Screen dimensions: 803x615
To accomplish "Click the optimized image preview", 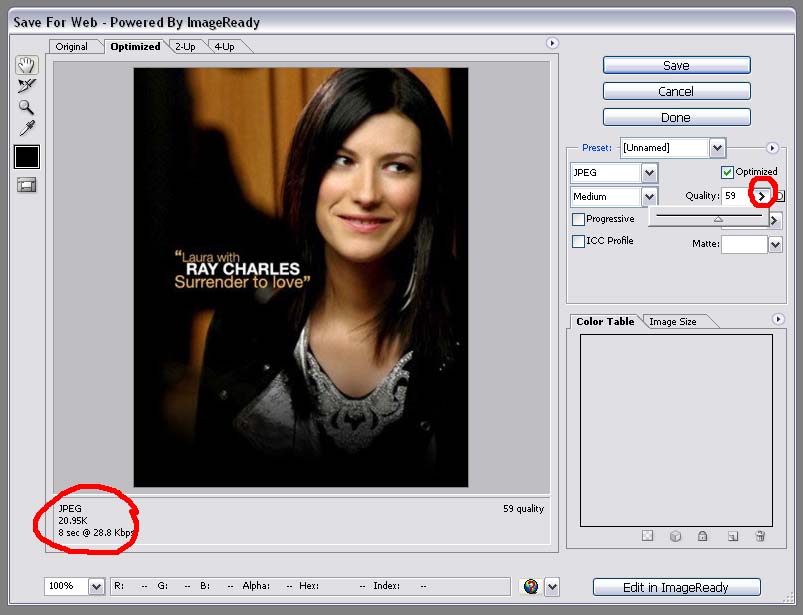I will coord(301,278).
